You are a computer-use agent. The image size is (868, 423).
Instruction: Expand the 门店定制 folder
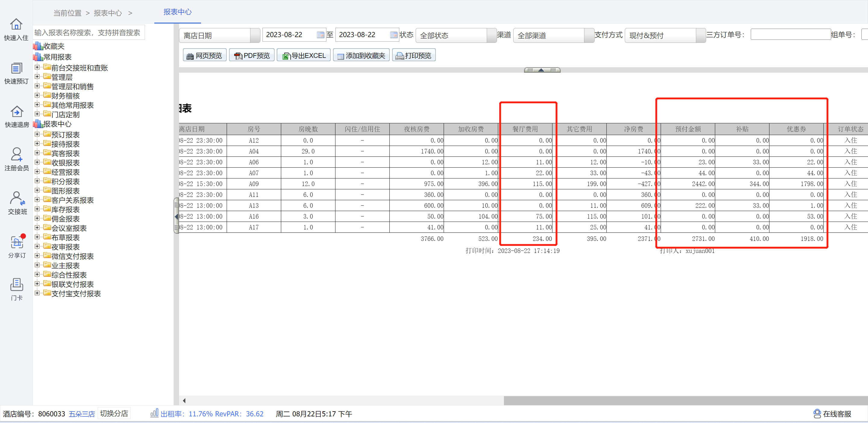pos(37,114)
